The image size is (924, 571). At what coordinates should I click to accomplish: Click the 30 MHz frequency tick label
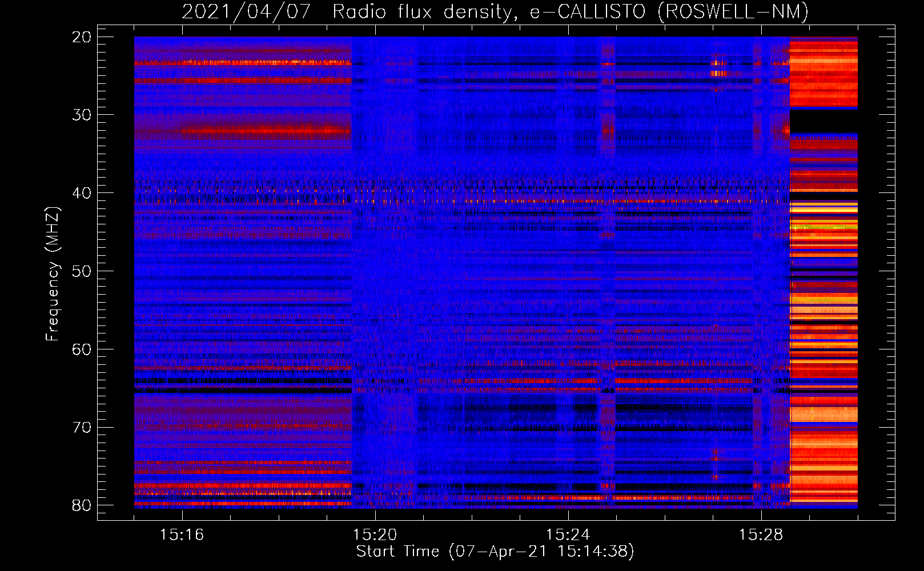pyautogui.click(x=82, y=115)
